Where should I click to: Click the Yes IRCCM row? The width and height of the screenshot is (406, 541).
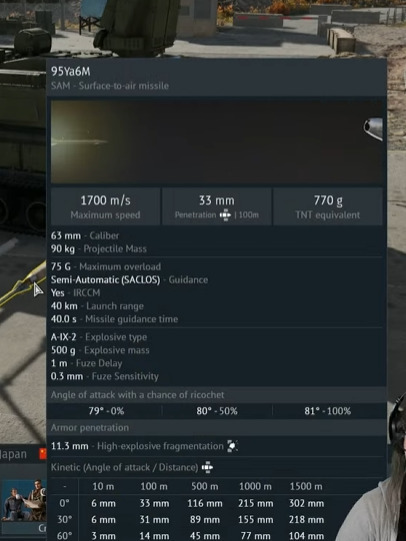pyautogui.click(x=76, y=293)
